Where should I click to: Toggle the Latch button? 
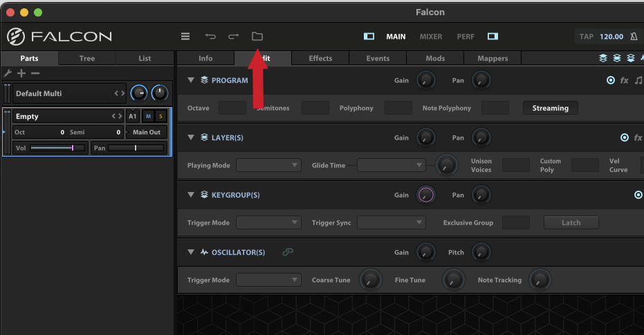tap(571, 222)
